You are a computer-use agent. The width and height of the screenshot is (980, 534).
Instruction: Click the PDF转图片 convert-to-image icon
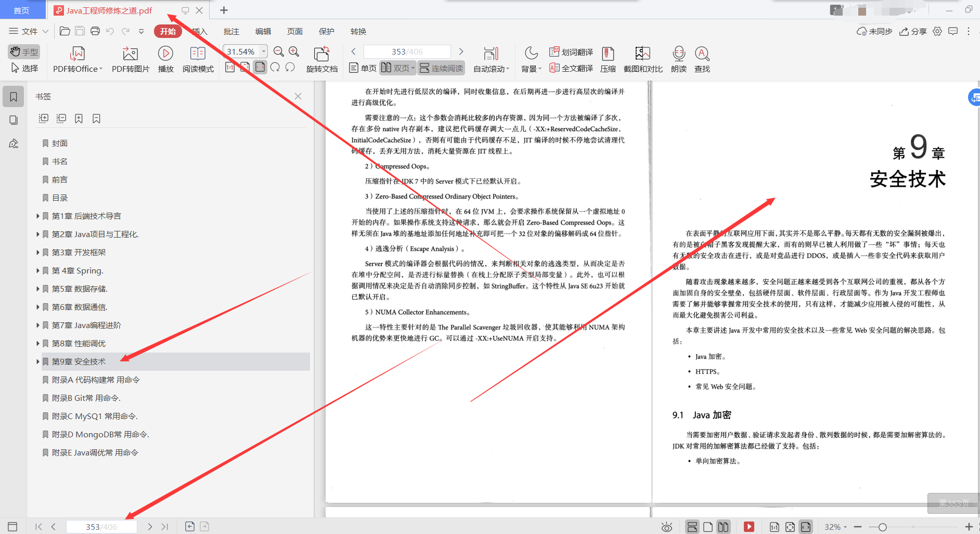(130, 60)
